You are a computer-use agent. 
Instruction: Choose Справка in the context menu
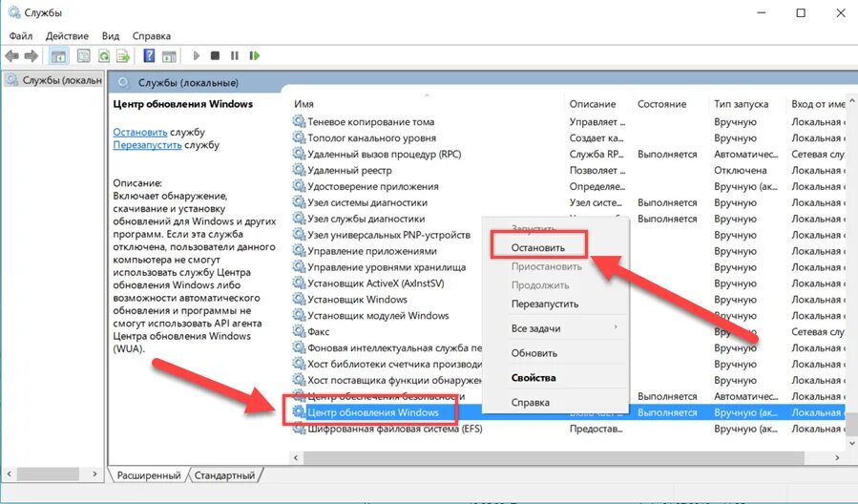pyautogui.click(x=531, y=402)
